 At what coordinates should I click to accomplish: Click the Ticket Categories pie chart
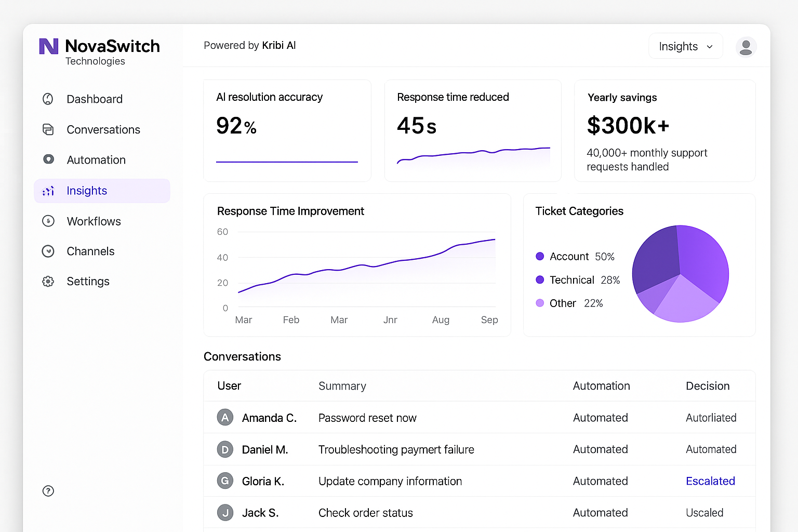coord(680,274)
